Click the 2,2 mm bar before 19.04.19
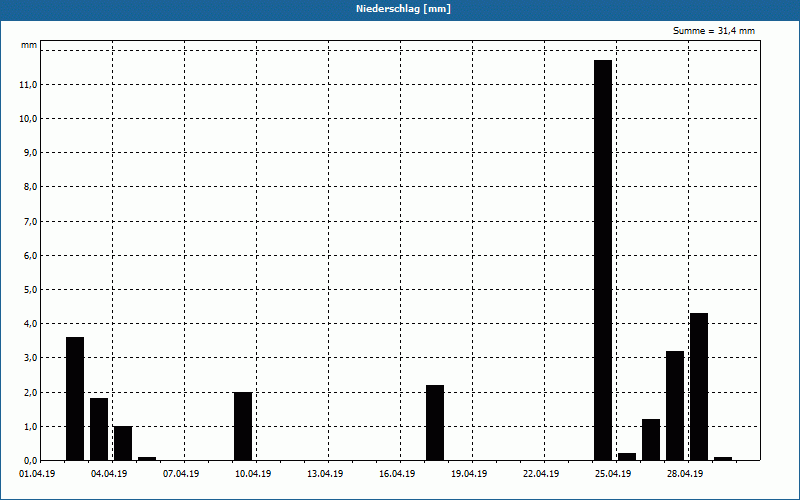The width and height of the screenshot is (800, 500). pyautogui.click(x=435, y=423)
